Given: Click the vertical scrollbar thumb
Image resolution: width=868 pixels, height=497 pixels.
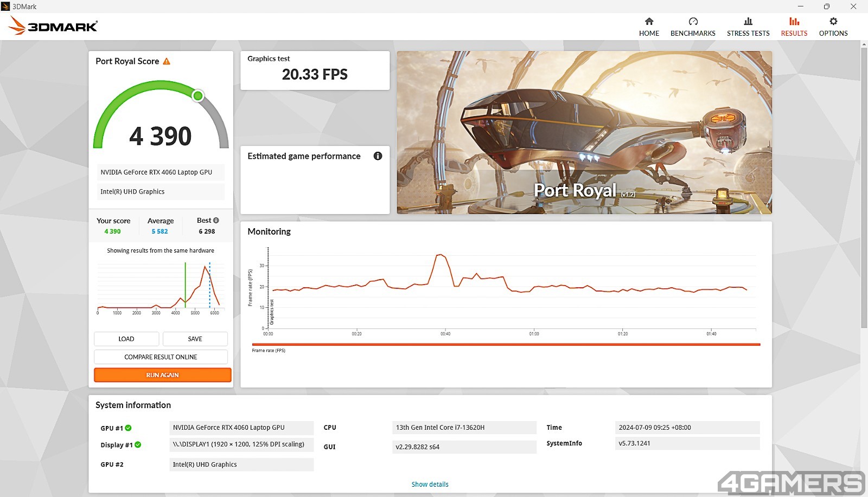Looking at the screenshot, I should [x=864, y=187].
